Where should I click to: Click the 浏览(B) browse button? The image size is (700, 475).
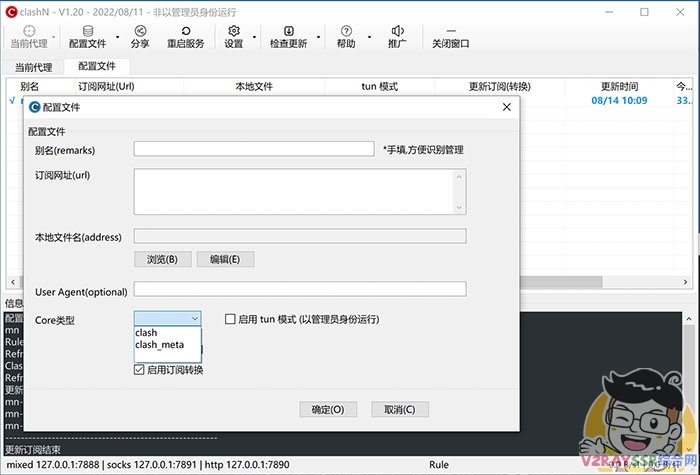tap(162, 259)
